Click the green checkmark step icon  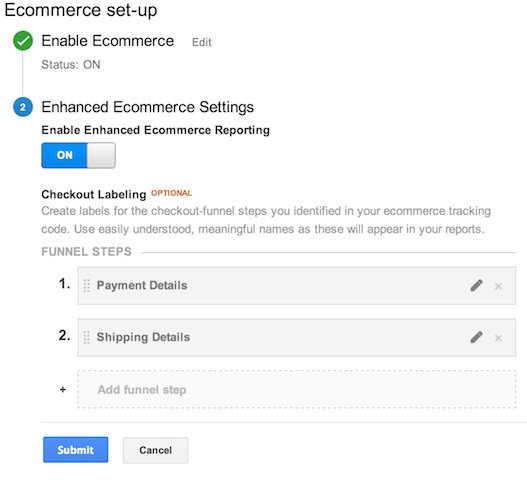point(23,41)
